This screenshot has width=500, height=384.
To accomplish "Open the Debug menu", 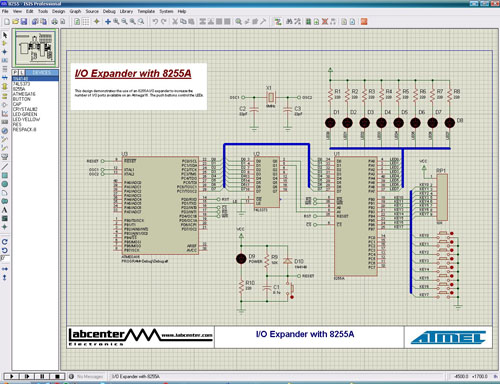I will 109,11.
